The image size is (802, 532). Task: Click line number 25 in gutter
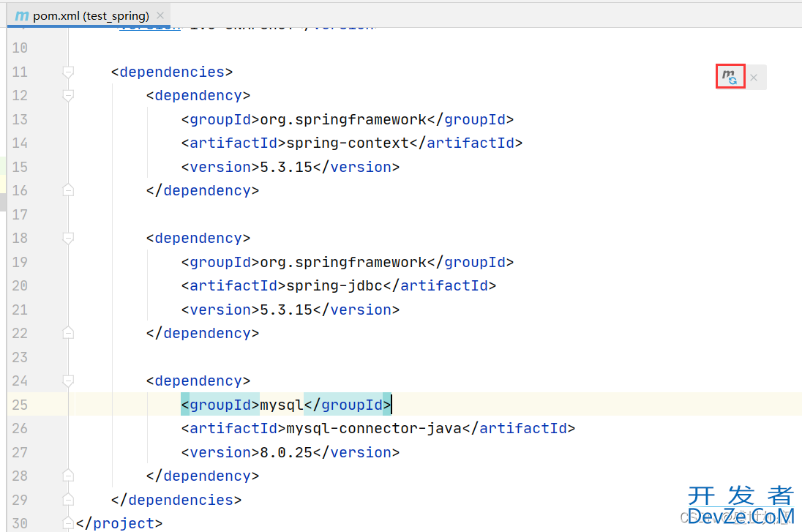click(x=20, y=405)
